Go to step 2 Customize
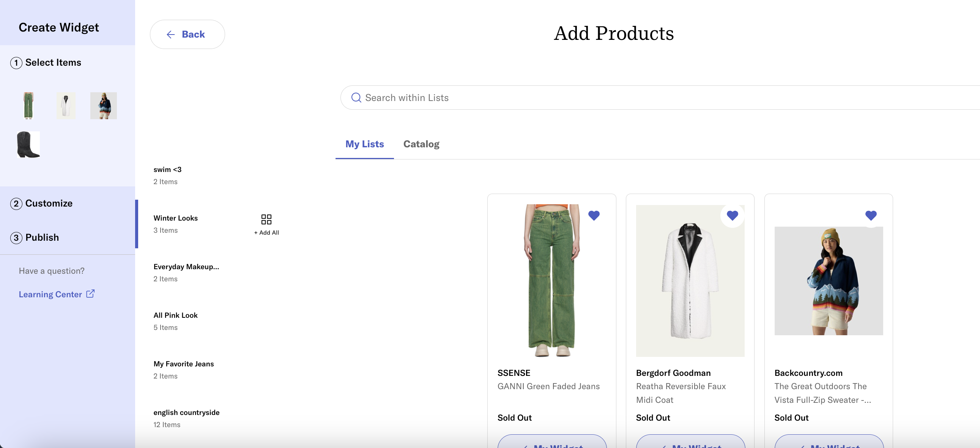Image resolution: width=980 pixels, height=448 pixels. click(x=41, y=203)
